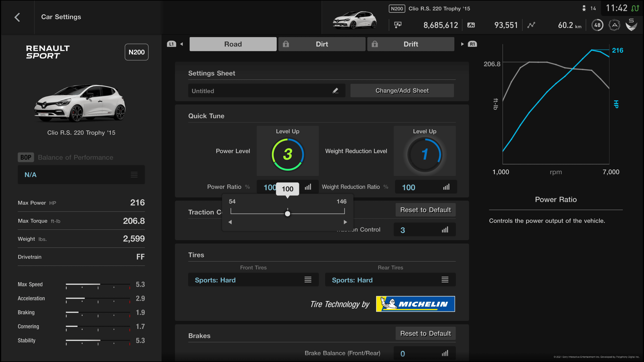This screenshot has width=644, height=362.
Task: Open the Front Tires Sports: Hard dropdown
Action: click(253, 280)
